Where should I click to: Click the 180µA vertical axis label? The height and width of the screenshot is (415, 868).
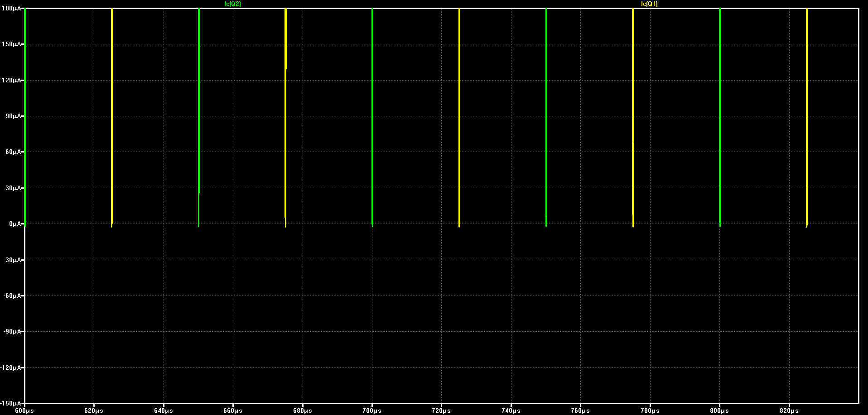coord(11,9)
